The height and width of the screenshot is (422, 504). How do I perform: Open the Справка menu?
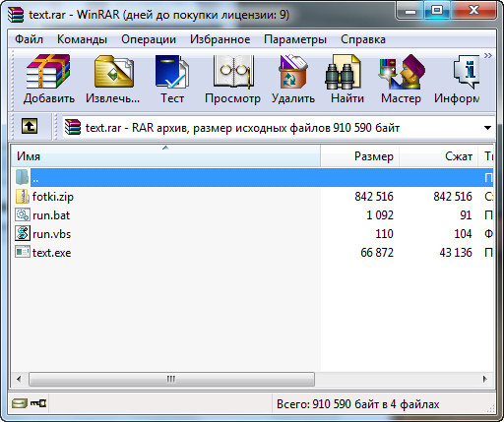tap(363, 39)
